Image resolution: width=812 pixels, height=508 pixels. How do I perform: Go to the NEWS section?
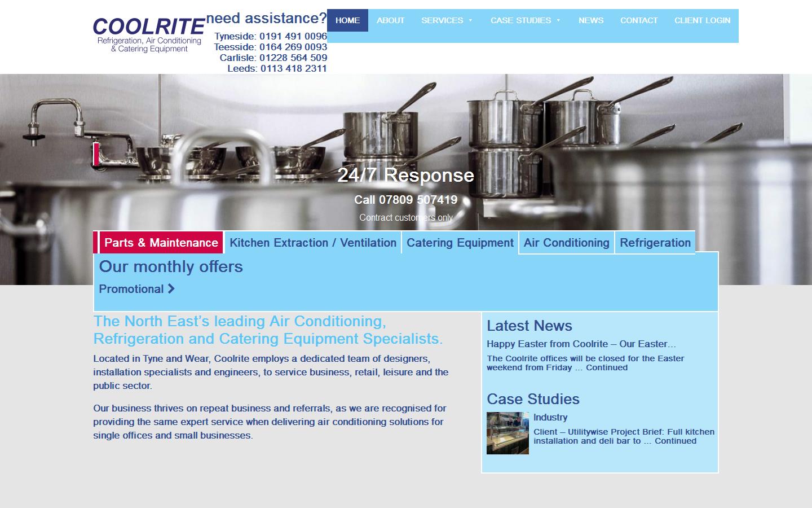click(x=590, y=20)
